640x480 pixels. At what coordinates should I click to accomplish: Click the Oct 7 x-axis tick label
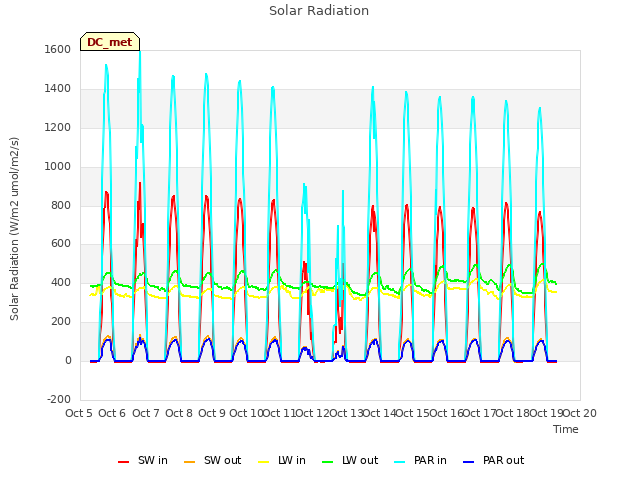pos(146,413)
